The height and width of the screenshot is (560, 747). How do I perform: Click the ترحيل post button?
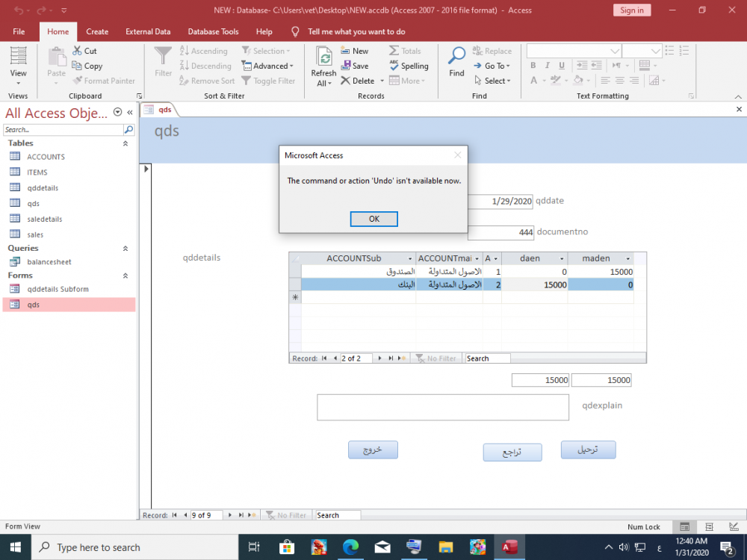click(589, 449)
